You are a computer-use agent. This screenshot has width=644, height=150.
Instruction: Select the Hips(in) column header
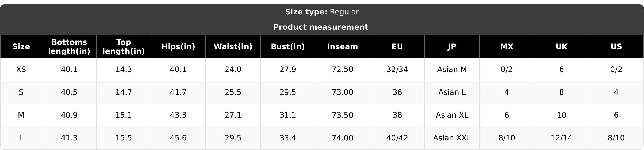(178, 47)
